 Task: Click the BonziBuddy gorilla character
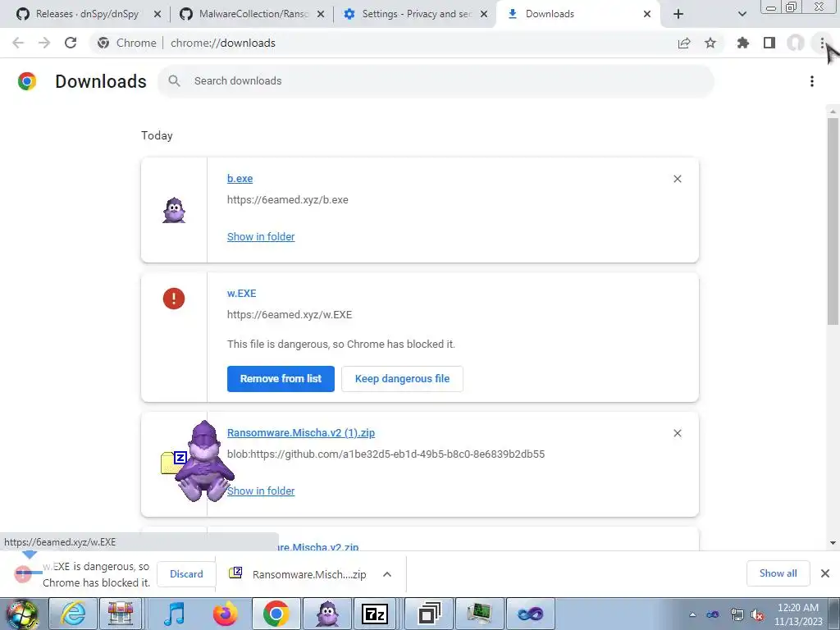point(203,462)
